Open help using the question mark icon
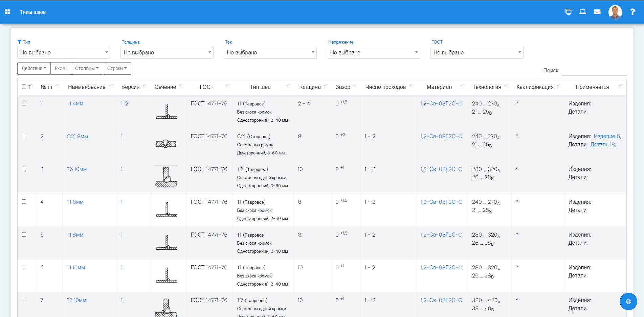The width and height of the screenshot is (644, 317). click(x=632, y=11)
